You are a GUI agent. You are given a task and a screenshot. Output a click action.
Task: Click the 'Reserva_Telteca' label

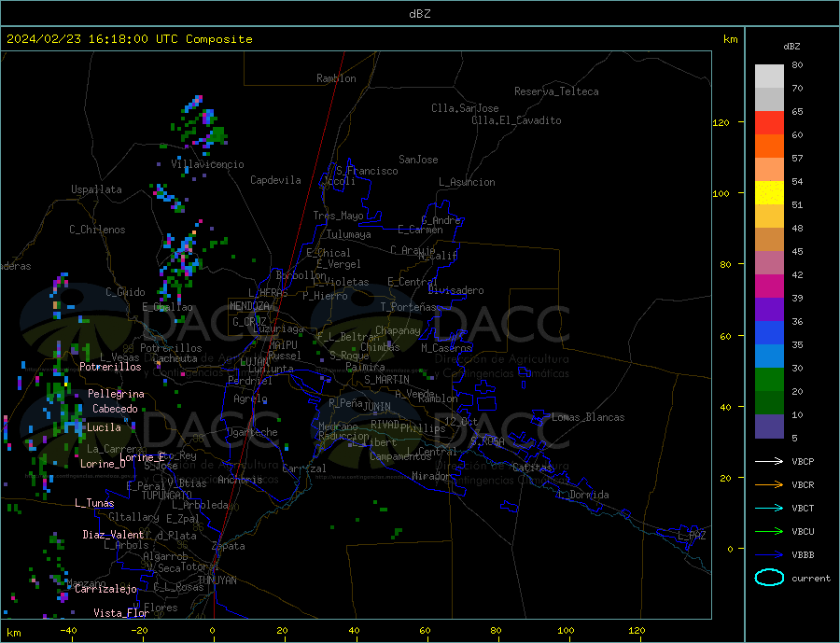click(x=556, y=91)
